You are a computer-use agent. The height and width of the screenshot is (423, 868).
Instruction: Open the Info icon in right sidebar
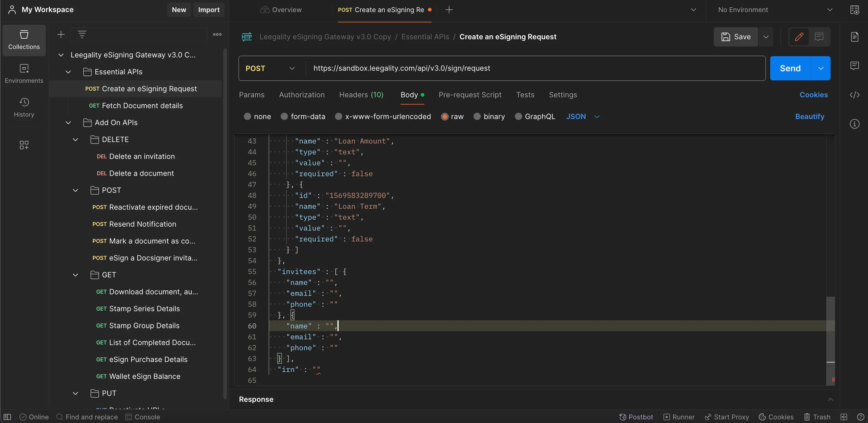point(854,124)
